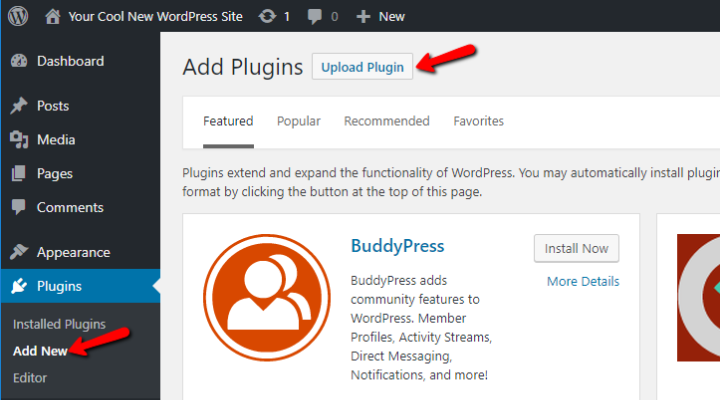Open Appearance menu item
This screenshot has width=720, height=400.
pos(73,252)
